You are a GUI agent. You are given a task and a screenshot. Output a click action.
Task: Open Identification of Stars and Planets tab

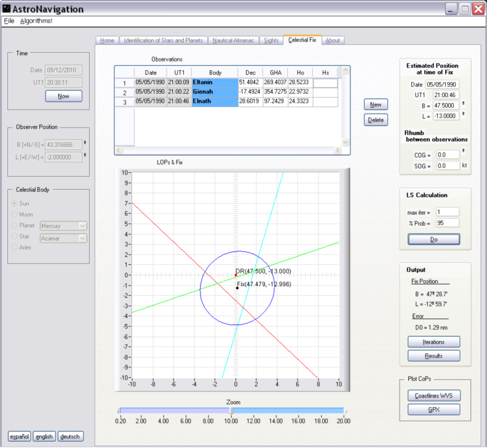click(x=163, y=41)
